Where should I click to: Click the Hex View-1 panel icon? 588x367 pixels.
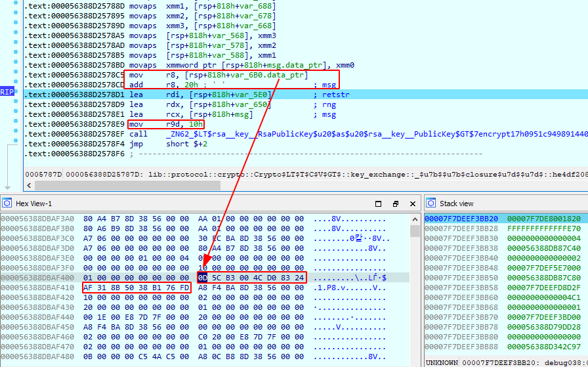[7, 204]
